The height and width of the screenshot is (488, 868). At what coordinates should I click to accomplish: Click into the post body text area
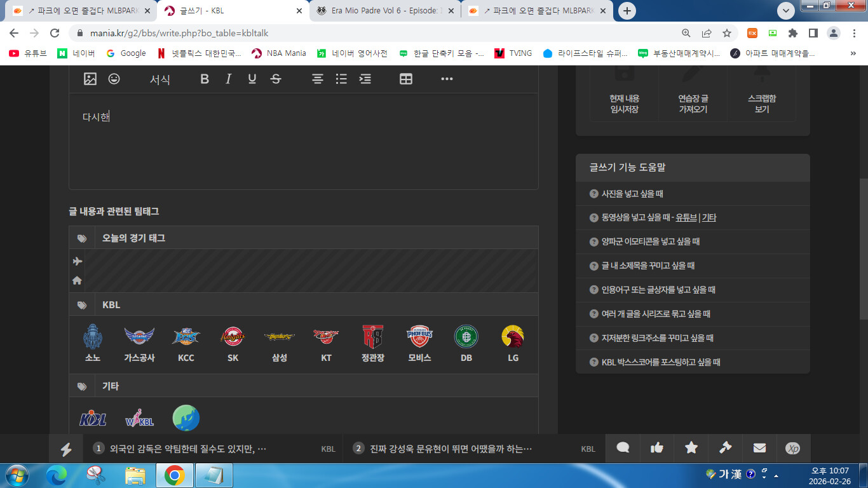click(x=304, y=141)
